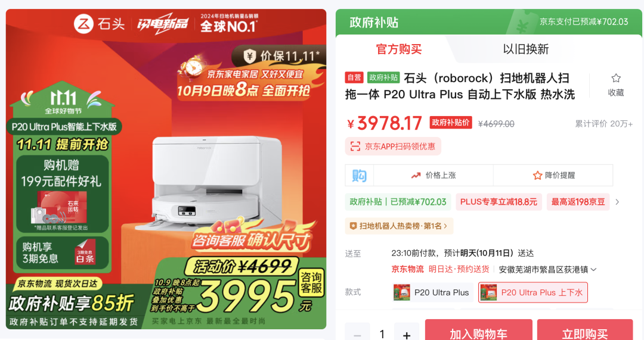Open the 扫地机器人热卖榜·第1名 ranking link
Screen dimensions: 644x340
tap(399, 226)
